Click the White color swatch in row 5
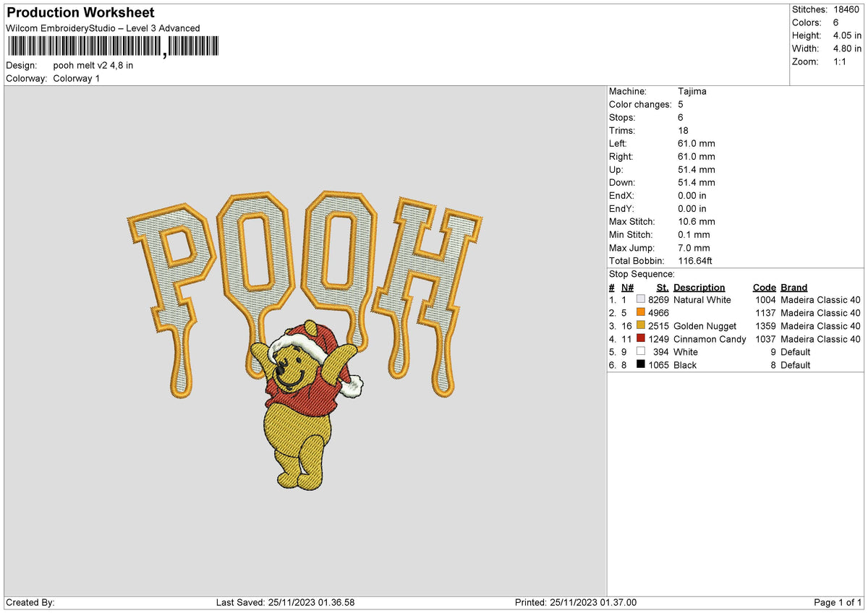This screenshot has height=613, width=868. coord(641,351)
